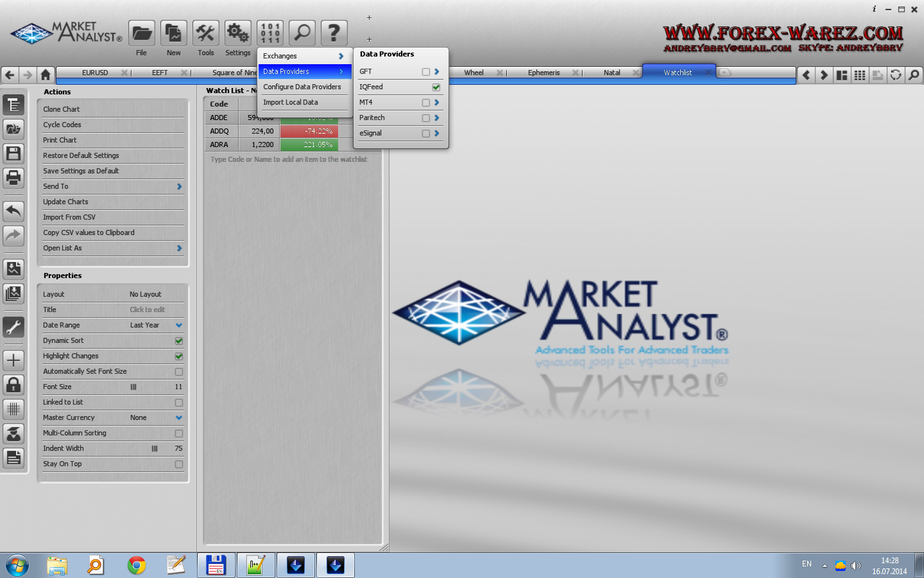
Task: Click the padlock icon in left sidebar
Action: pos(13,385)
